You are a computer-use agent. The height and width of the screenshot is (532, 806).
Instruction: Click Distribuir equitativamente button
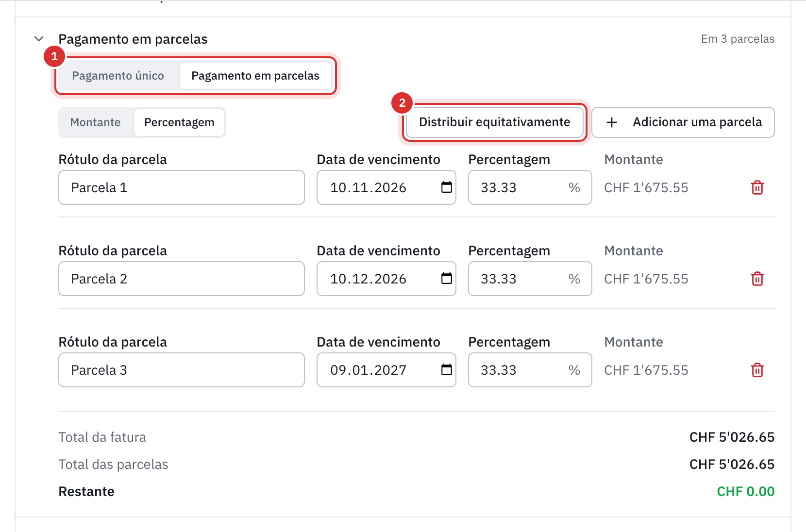495,122
